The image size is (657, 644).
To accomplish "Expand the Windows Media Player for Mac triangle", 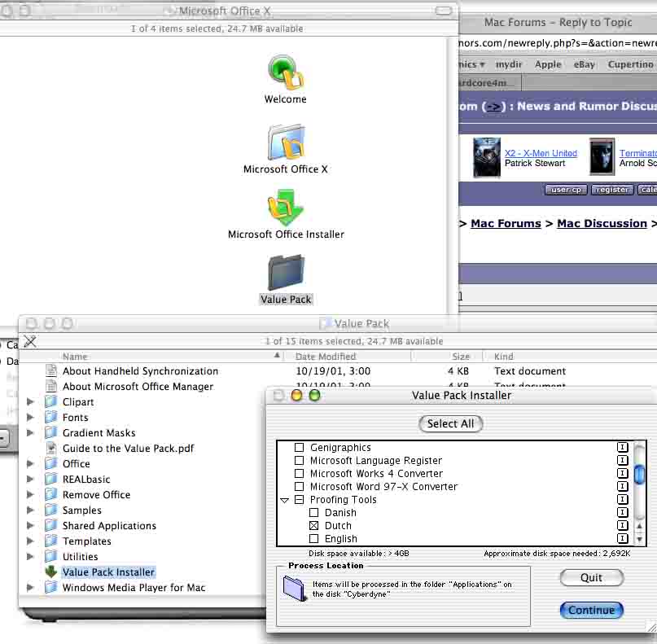I will [30, 588].
